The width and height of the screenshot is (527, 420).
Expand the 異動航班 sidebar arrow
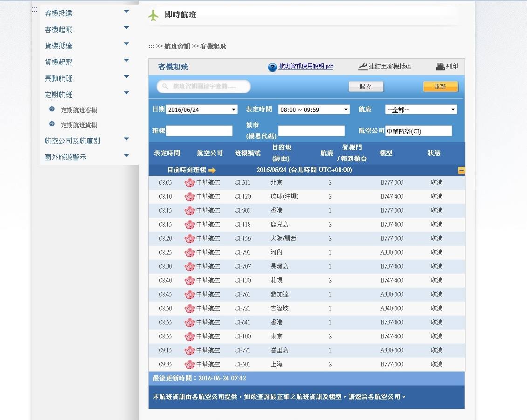(126, 76)
